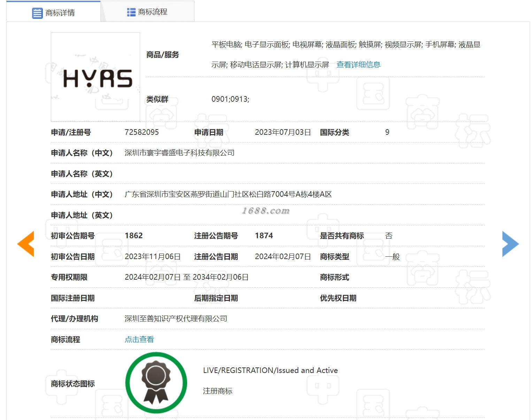
Task: Select preliminary announcement date 2023年11月06日
Action: coord(152,257)
